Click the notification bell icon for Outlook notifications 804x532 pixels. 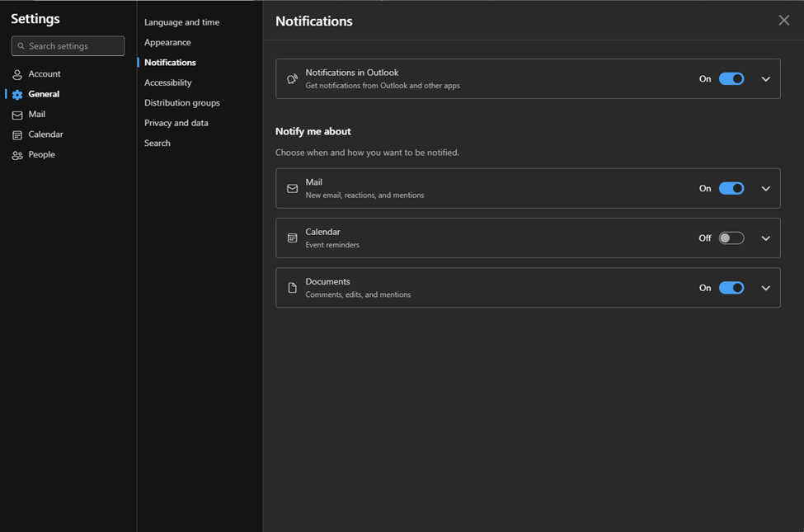[x=292, y=78]
